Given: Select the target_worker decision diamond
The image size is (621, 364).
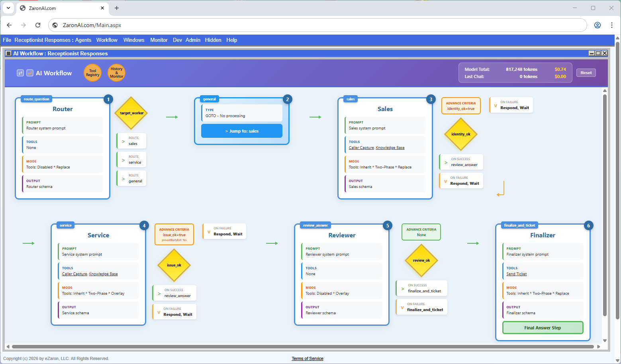Looking at the screenshot, I should click(x=131, y=113).
